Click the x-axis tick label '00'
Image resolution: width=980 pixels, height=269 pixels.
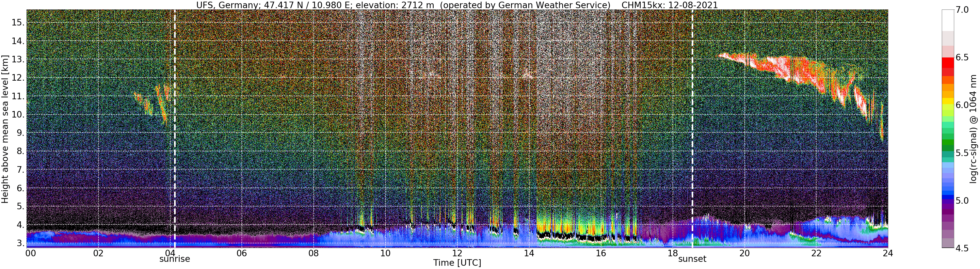click(30, 253)
